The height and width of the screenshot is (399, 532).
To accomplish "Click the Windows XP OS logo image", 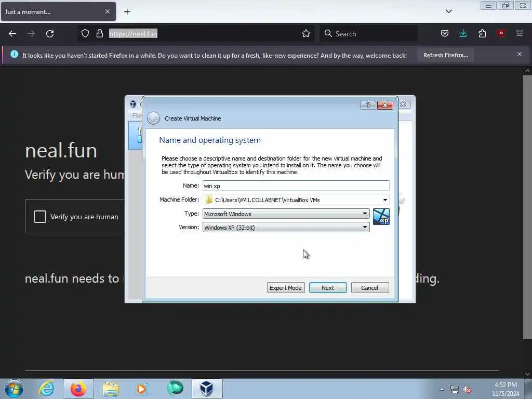I will 381,217.
